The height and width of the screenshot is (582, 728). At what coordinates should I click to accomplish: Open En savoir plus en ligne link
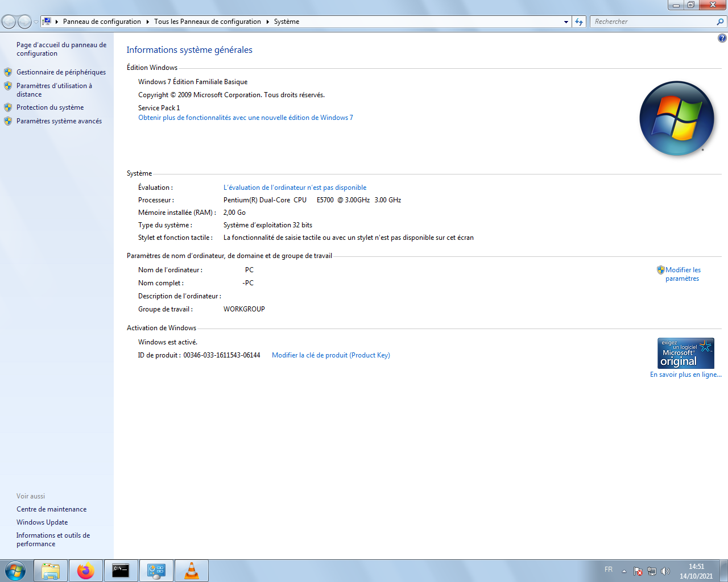tap(686, 375)
